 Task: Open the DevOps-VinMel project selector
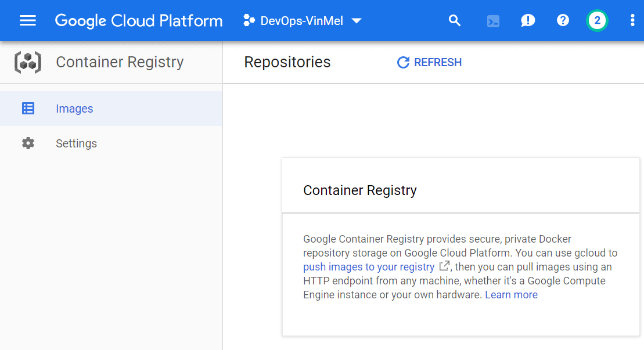(302, 21)
